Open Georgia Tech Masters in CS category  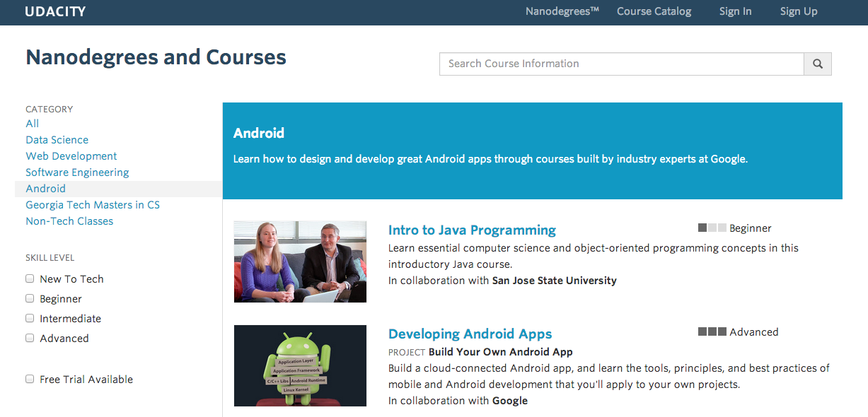pos(93,205)
